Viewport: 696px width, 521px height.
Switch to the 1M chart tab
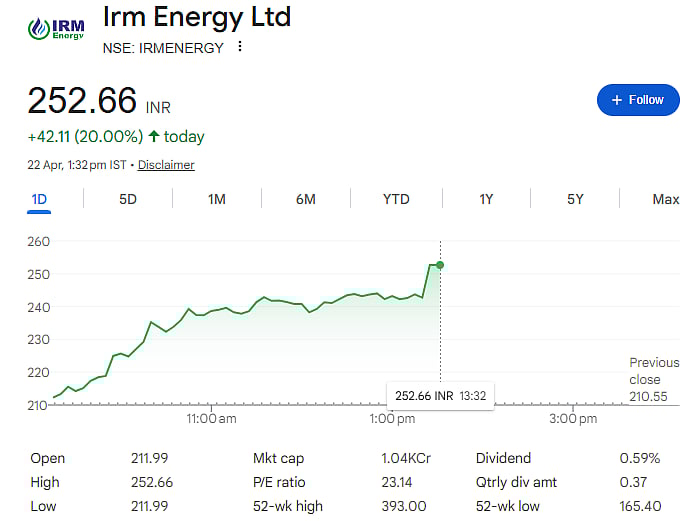[x=217, y=199]
